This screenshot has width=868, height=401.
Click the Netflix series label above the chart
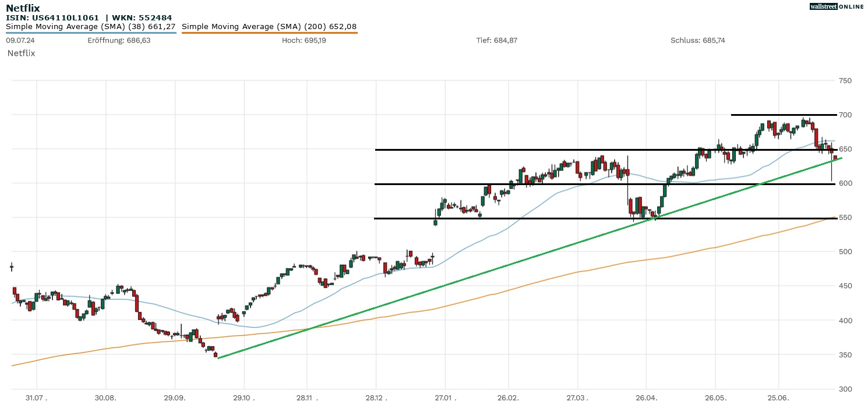tap(22, 54)
